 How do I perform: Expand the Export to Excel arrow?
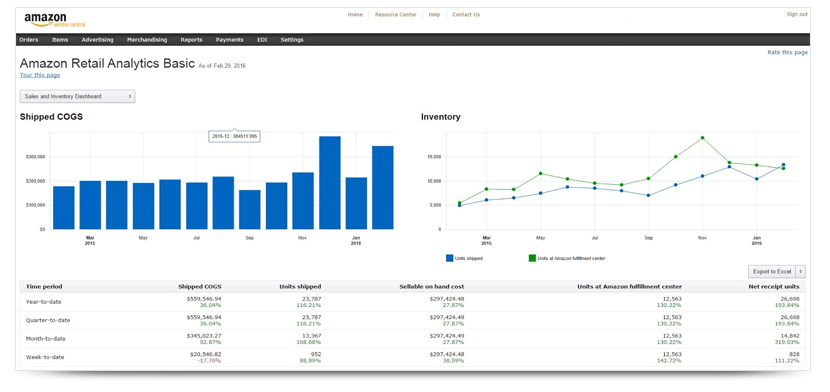click(800, 271)
